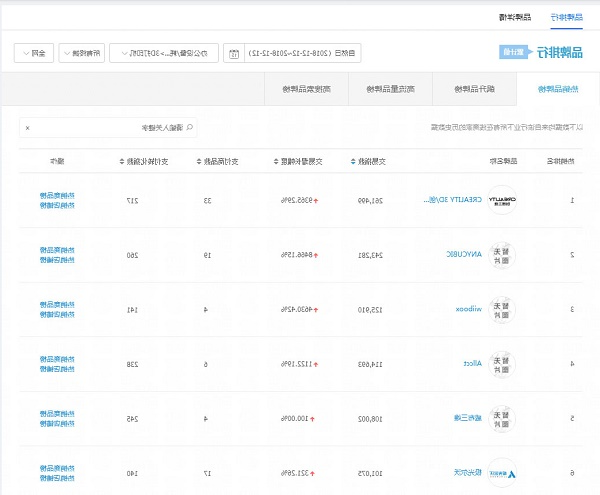
Task: Click the magnifier icon in the search box
Action: (188, 128)
